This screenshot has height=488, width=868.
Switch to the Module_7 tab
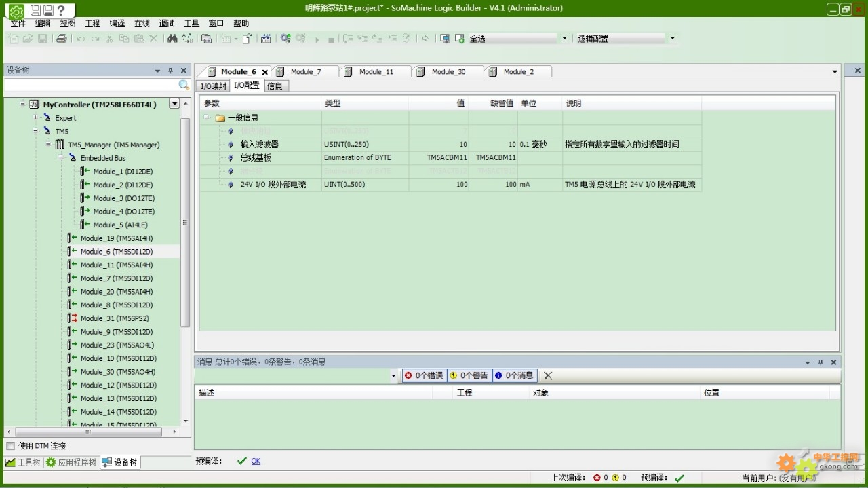[305, 72]
